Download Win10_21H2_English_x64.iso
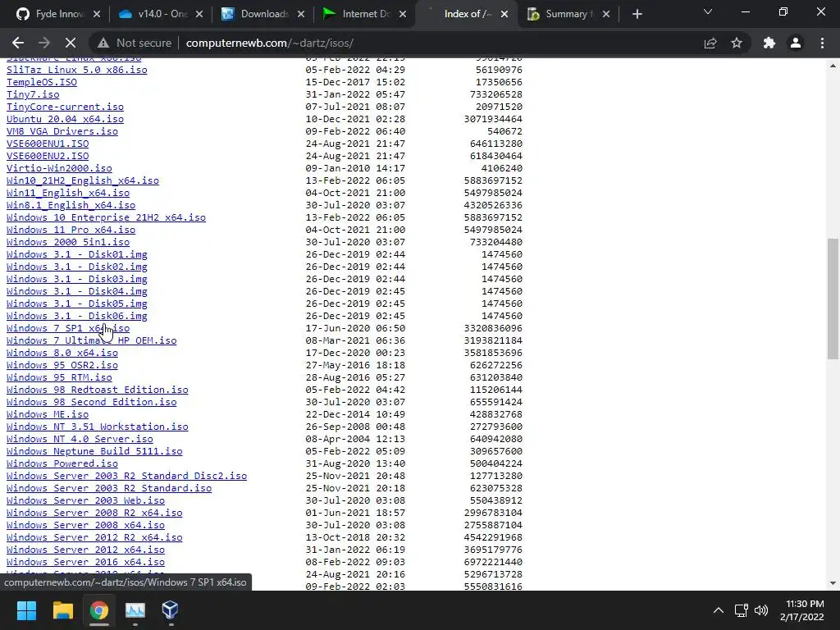Screen dimensions: 840x630 [83, 180]
